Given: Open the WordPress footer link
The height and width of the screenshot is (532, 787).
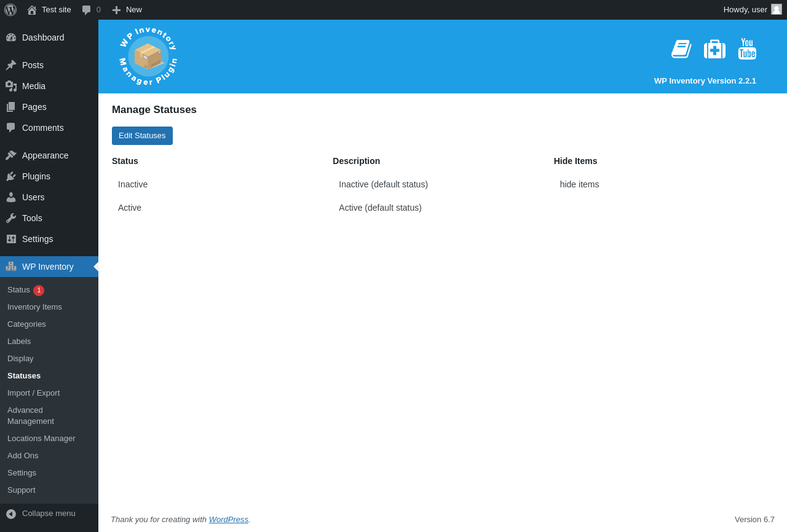Looking at the screenshot, I should 228,520.
